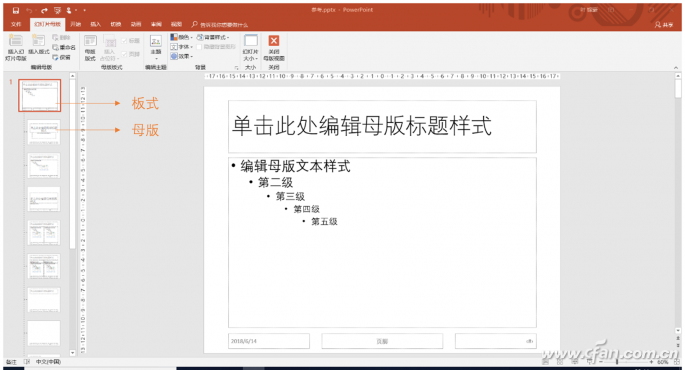This screenshot has width=685, height=370.
Task: Click 插入幻灯片母版 (Insert Slide Master) icon
Action: [x=16, y=47]
